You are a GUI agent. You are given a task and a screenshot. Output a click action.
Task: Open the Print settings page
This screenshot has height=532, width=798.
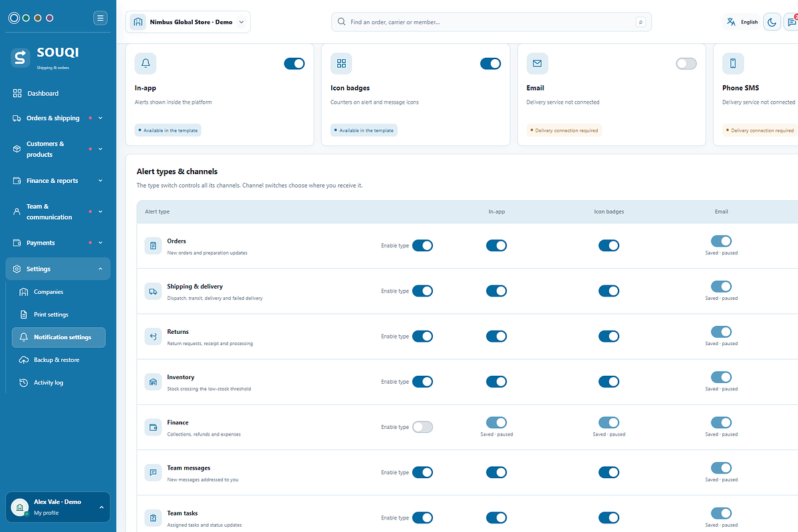pyautogui.click(x=59, y=315)
